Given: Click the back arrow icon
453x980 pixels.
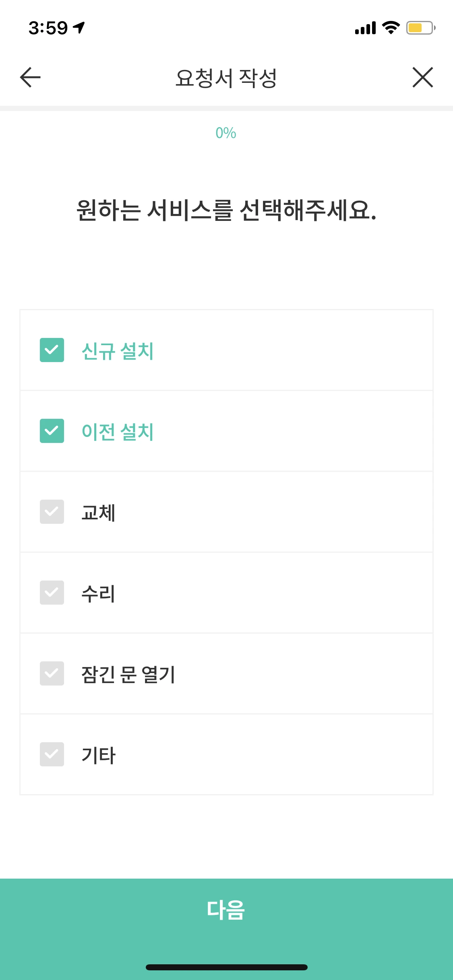Looking at the screenshot, I should point(29,77).
